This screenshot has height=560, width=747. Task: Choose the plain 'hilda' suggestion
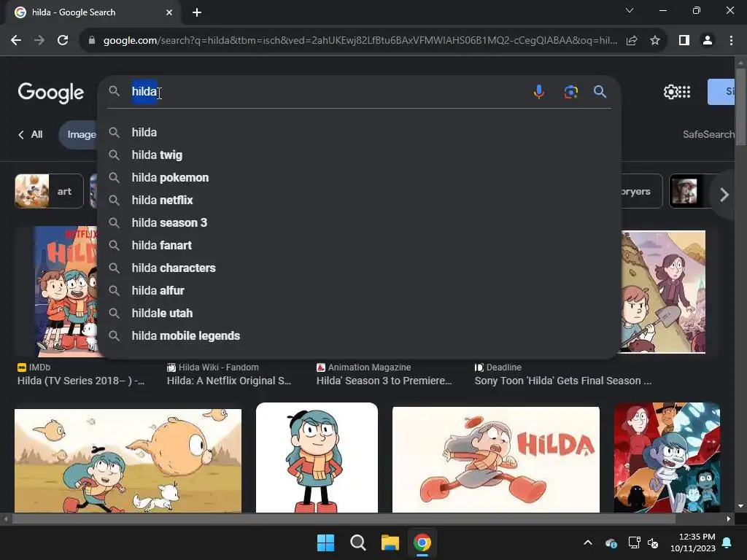359,133
